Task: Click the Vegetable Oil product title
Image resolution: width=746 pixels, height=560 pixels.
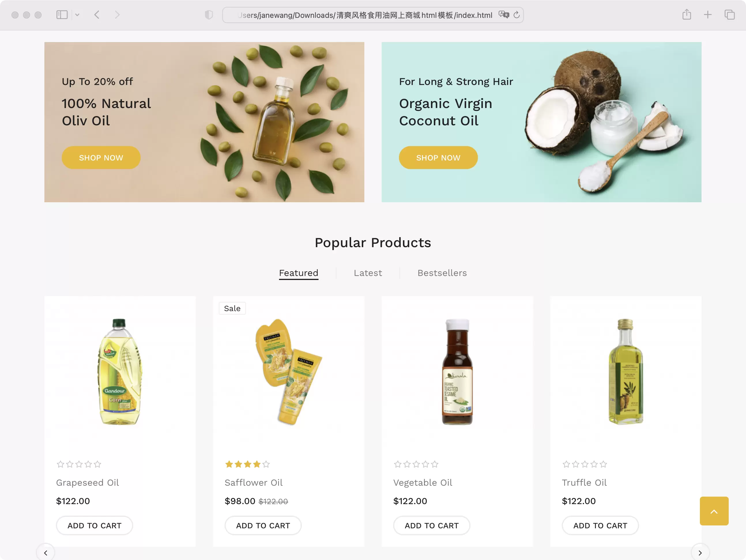Action: [423, 483]
